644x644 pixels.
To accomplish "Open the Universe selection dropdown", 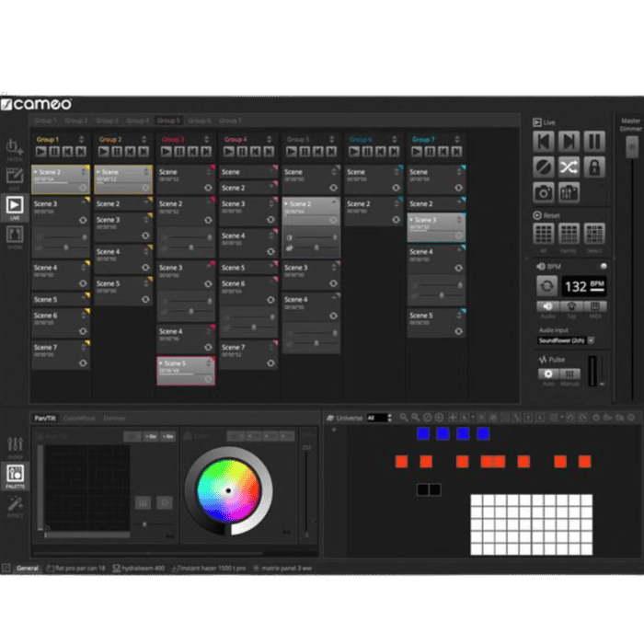I will pyautogui.click(x=378, y=418).
